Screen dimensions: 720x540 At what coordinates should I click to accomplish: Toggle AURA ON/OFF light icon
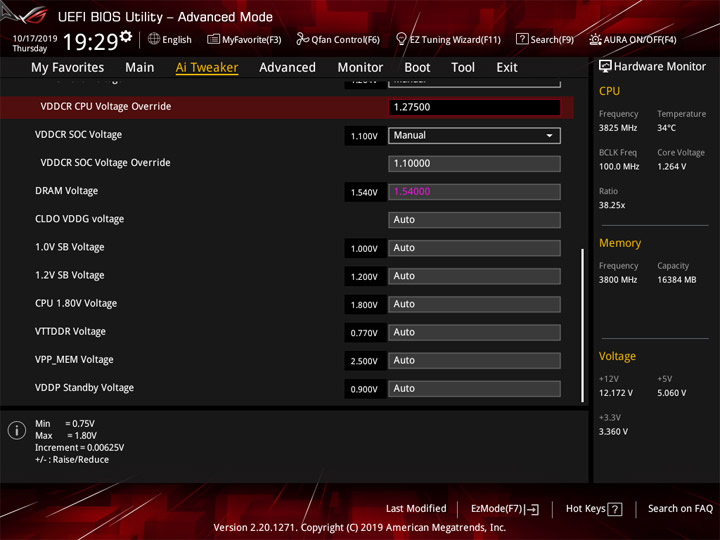(x=595, y=39)
